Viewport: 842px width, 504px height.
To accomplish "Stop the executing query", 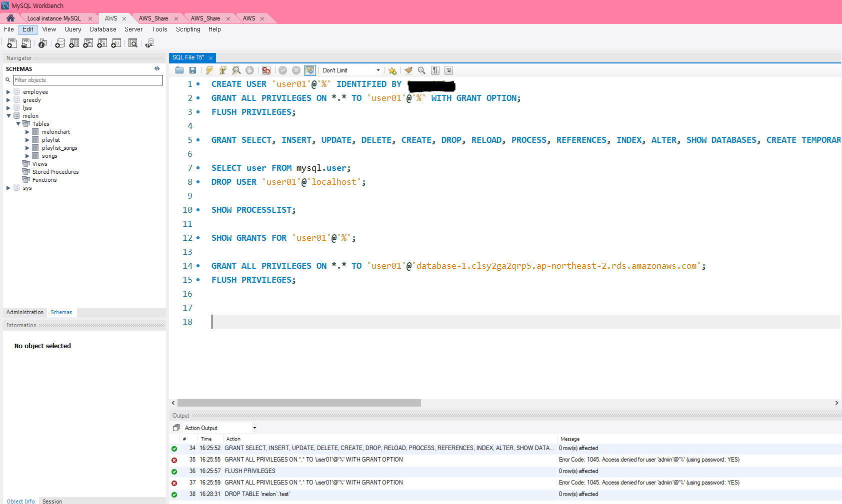I will (250, 70).
